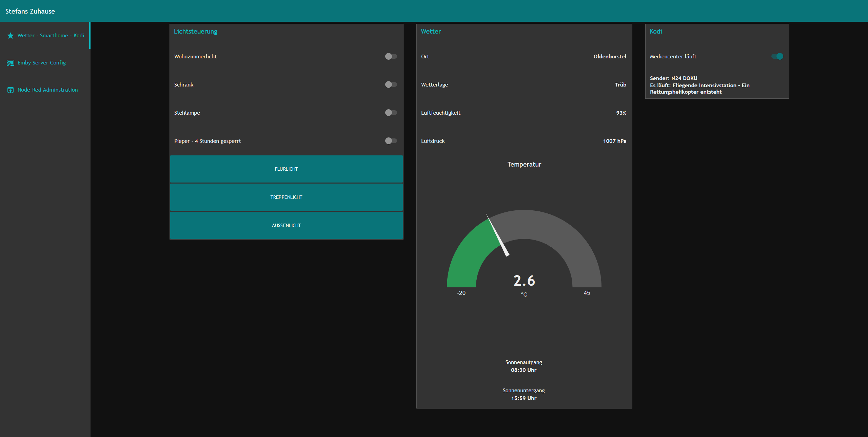This screenshot has width=868, height=437.
Task: Click the Mediencenter läuft label
Action: coord(673,57)
